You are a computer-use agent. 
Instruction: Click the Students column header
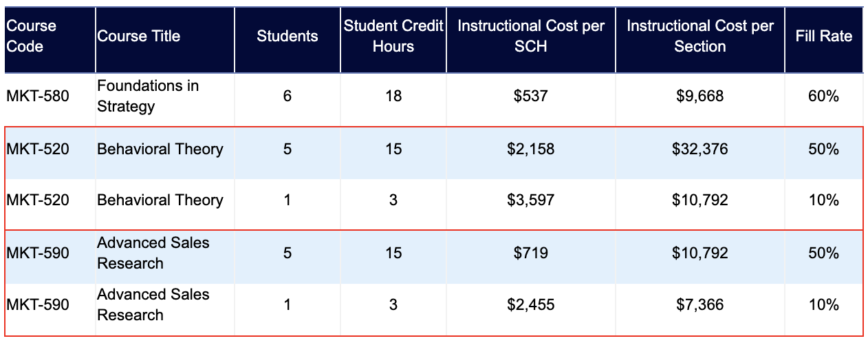coord(287,39)
